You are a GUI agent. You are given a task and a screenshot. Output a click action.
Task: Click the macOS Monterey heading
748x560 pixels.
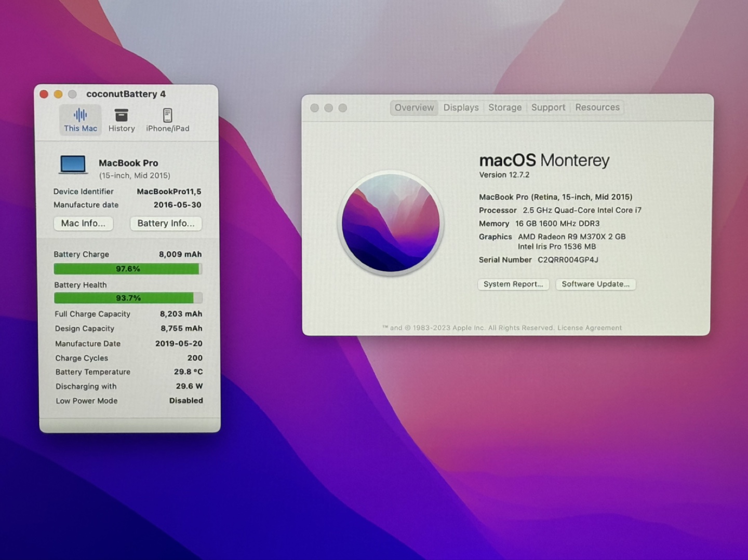tap(544, 160)
